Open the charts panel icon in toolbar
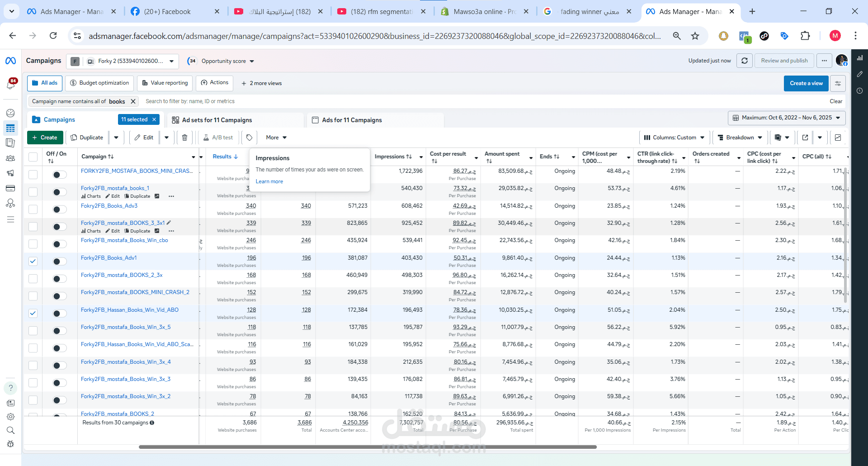Image resolution: width=868 pixels, height=466 pixels. tap(838, 138)
